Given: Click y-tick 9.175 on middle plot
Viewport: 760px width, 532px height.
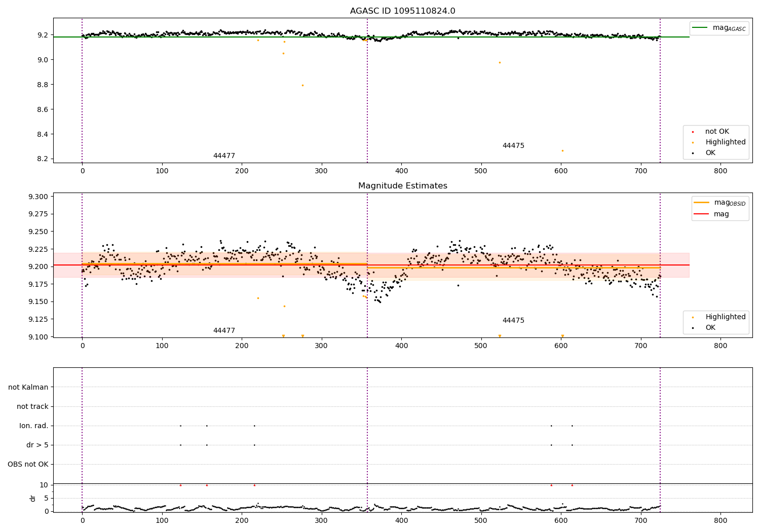Looking at the screenshot, I should (39, 284).
